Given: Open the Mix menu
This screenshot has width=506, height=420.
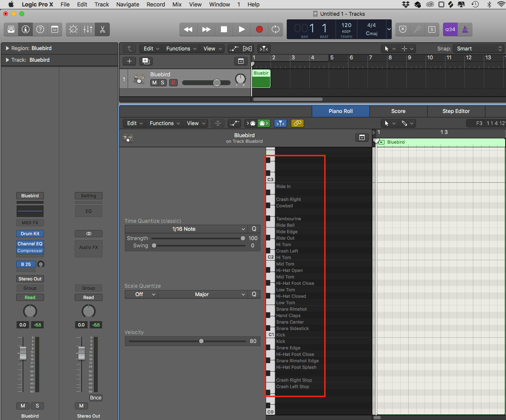Looking at the screenshot, I should coord(177,4).
